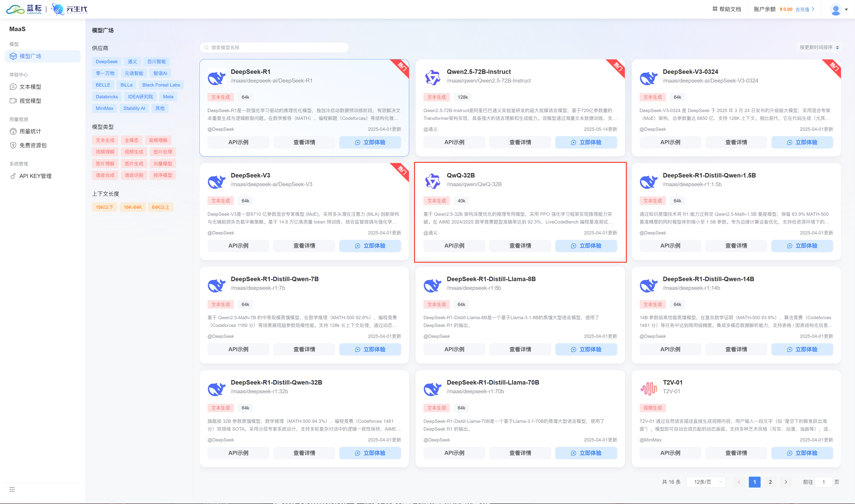Open API KEY管理 in sidebar

(35, 176)
